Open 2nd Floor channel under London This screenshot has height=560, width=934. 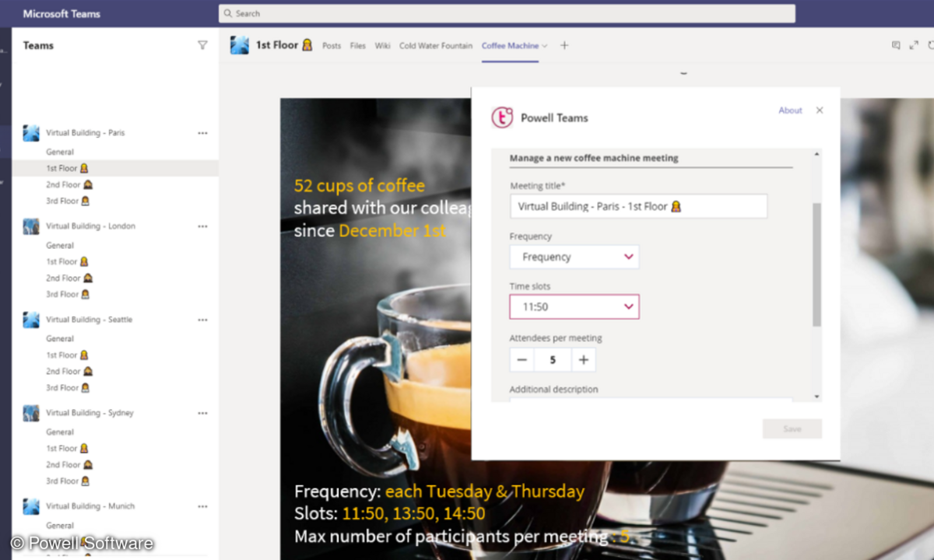tap(69, 278)
